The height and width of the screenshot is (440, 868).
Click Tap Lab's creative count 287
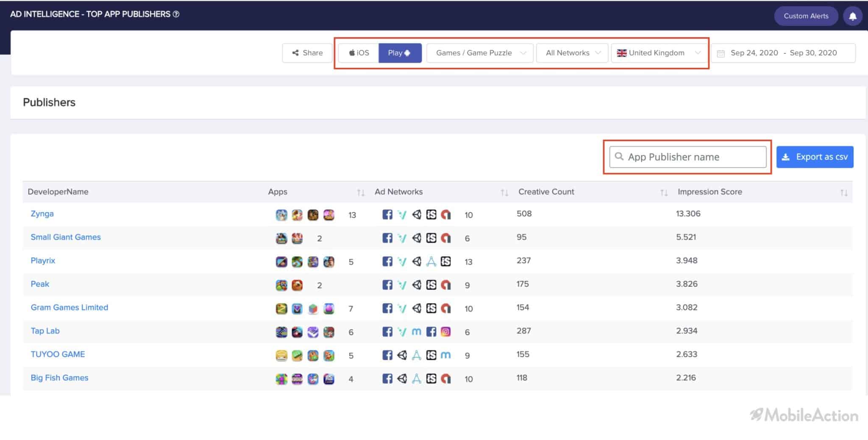(x=524, y=331)
